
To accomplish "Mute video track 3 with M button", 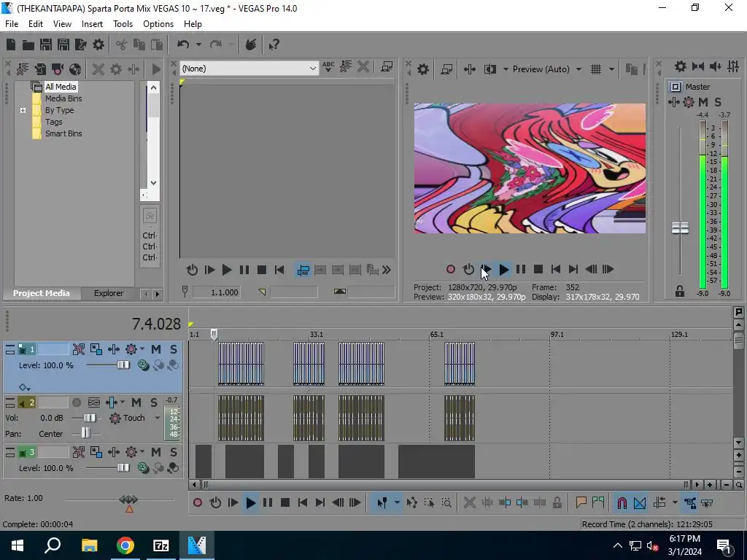I will pos(156,452).
